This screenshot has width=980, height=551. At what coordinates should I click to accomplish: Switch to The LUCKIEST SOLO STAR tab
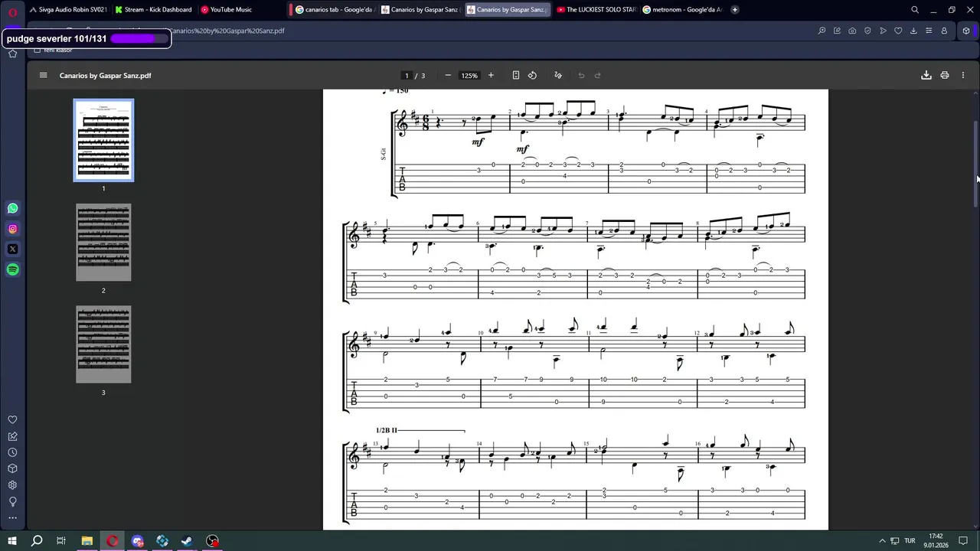tap(596, 10)
